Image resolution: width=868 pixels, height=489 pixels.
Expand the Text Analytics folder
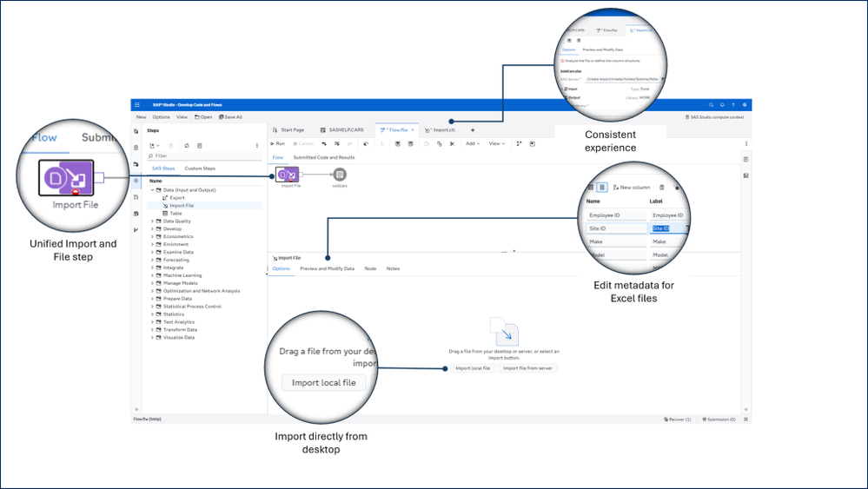(x=153, y=321)
